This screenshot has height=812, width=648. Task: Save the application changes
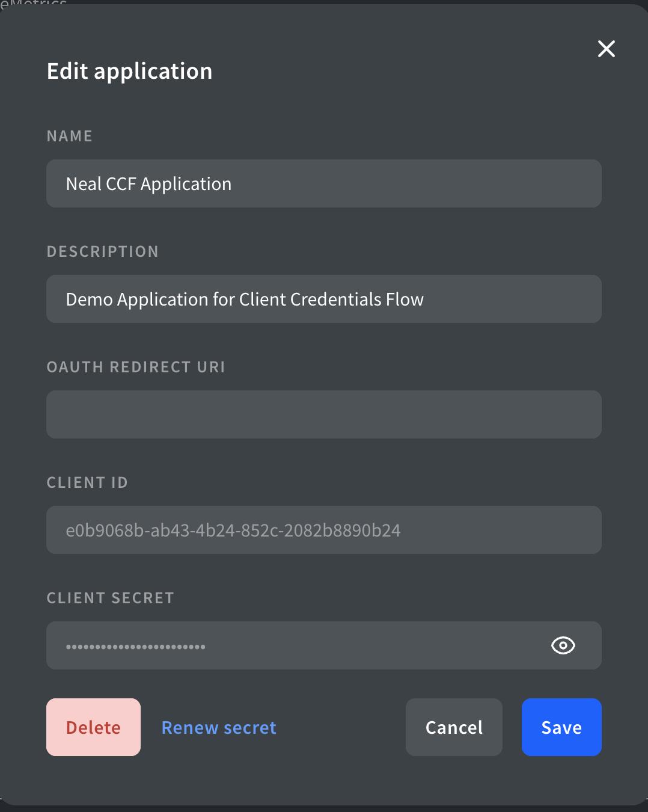561,728
